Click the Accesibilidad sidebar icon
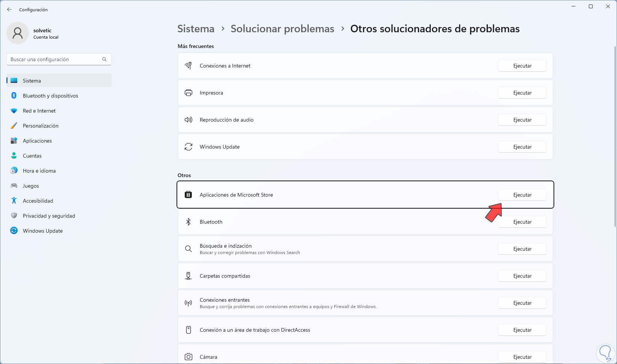Viewport: 617px width, 364px height. click(x=14, y=201)
